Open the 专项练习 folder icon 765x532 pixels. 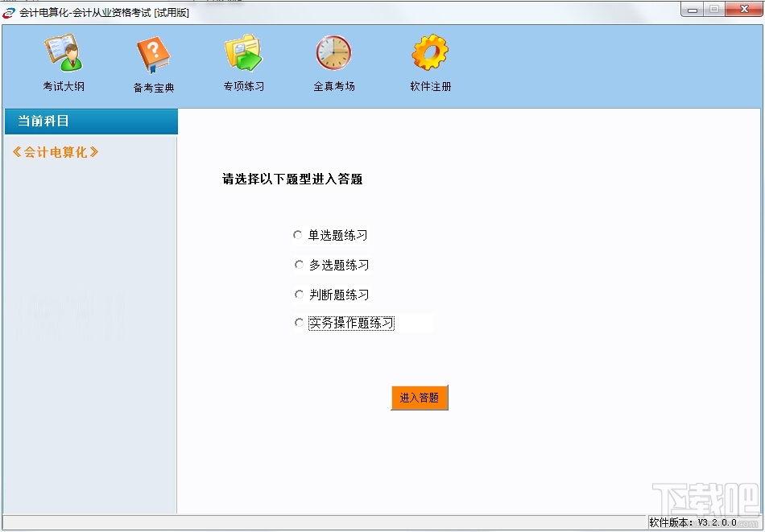click(x=243, y=53)
